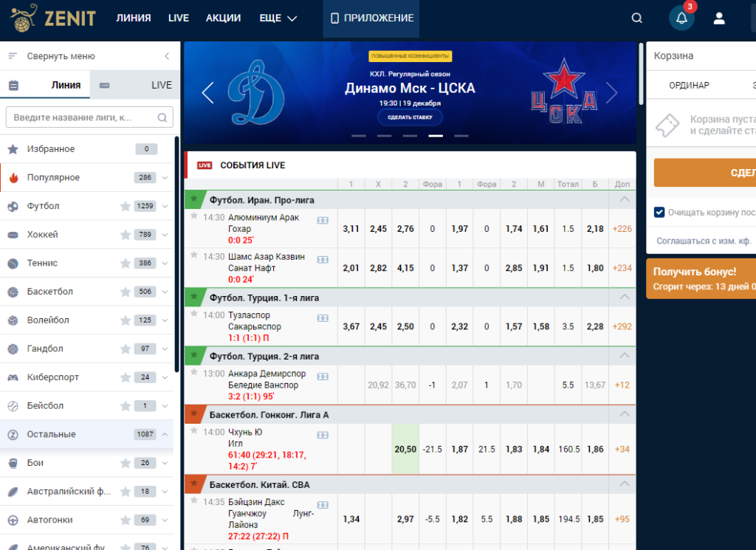Switch to the sidebar LIVE tab
Image resolution: width=756 pixels, height=550 pixels.
[135, 85]
